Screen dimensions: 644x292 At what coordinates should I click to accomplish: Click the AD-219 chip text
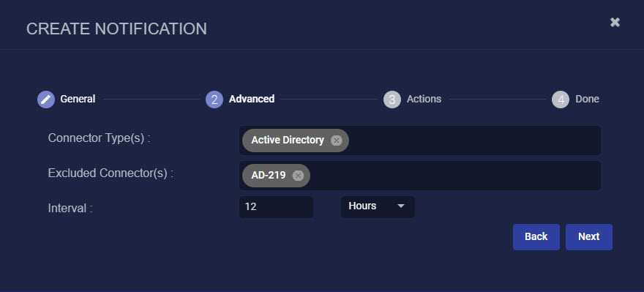pyautogui.click(x=269, y=176)
